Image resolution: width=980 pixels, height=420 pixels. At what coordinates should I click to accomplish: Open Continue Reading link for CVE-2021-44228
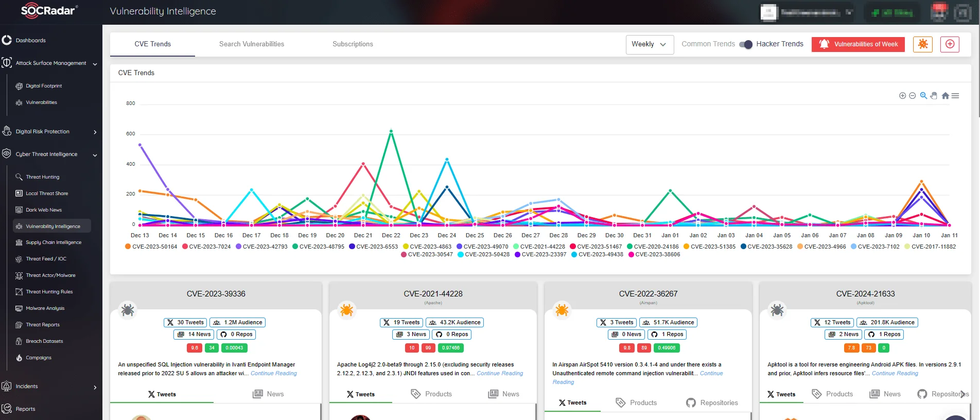pos(500,373)
